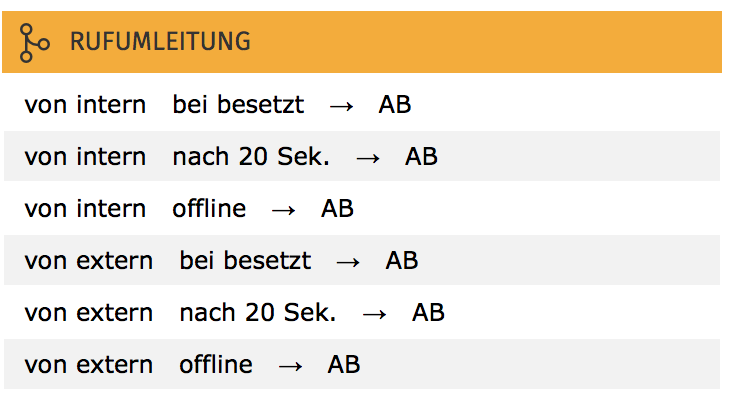Image resolution: width=734 pixels, height=400 pixels.
Task: Click the arrow in the extern 20 Sek. row
Action: [374, 314]
